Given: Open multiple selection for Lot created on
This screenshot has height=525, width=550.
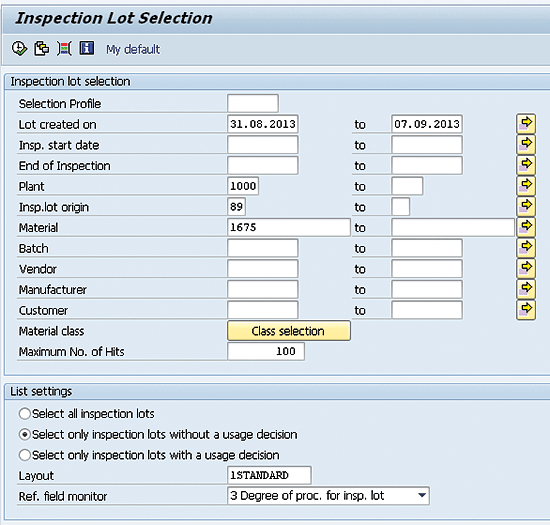Looking at the screenshot, I should (526, 123).
